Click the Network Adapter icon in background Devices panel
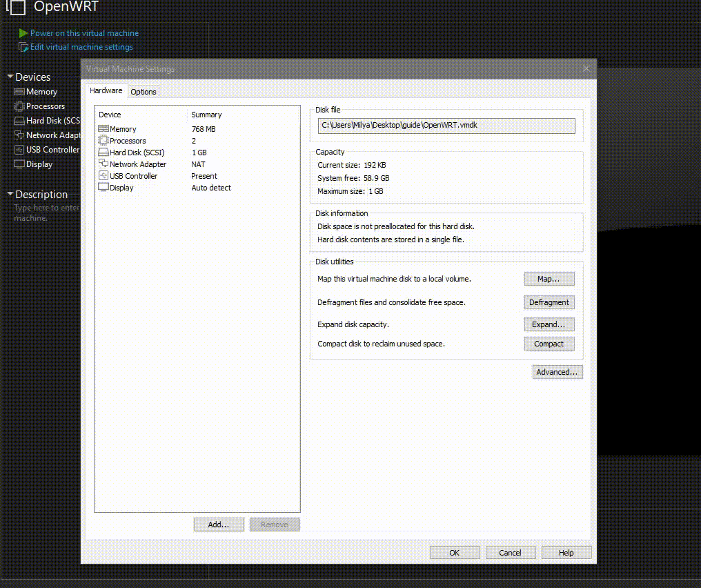Screen dimensions: 701x588 coord(19,135)
